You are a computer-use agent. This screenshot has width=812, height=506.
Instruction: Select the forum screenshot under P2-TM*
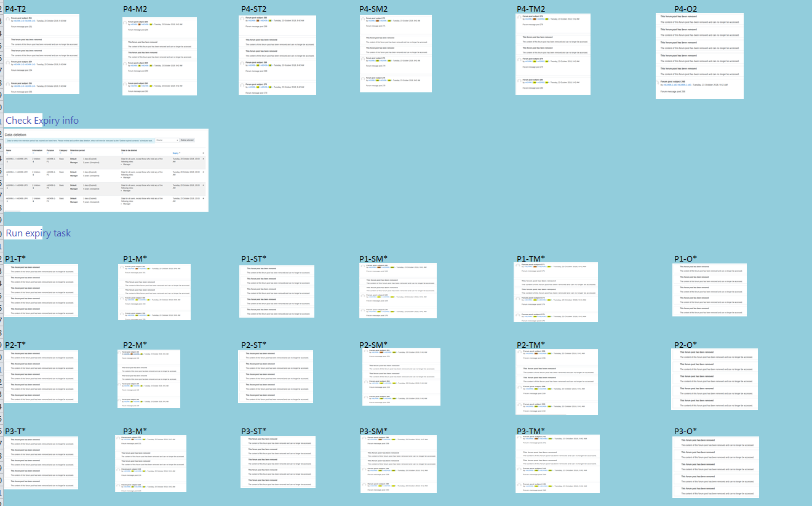(557, 382)
